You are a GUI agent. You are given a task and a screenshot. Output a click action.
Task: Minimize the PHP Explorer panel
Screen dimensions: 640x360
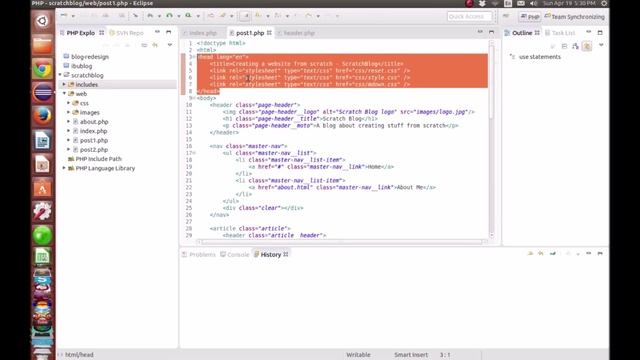point(157,32)
